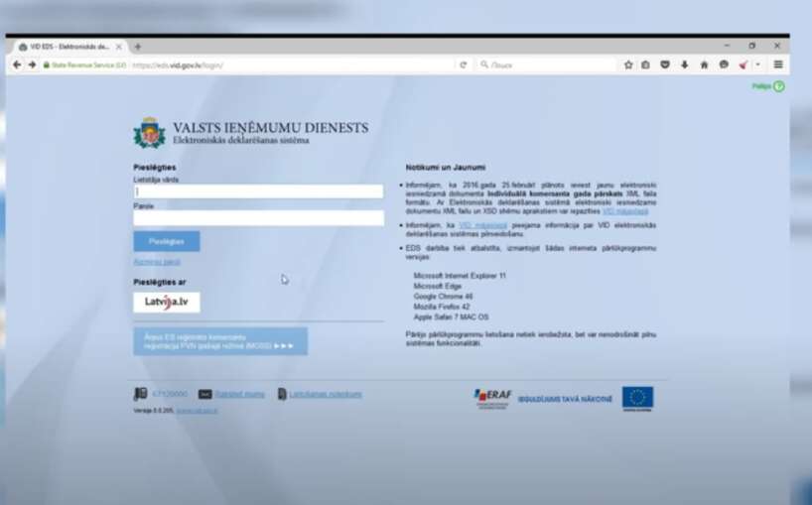812x505 pixels.
Task: Click the forgotten password link below Pieslēgties
Action: (x=157, y=262)
